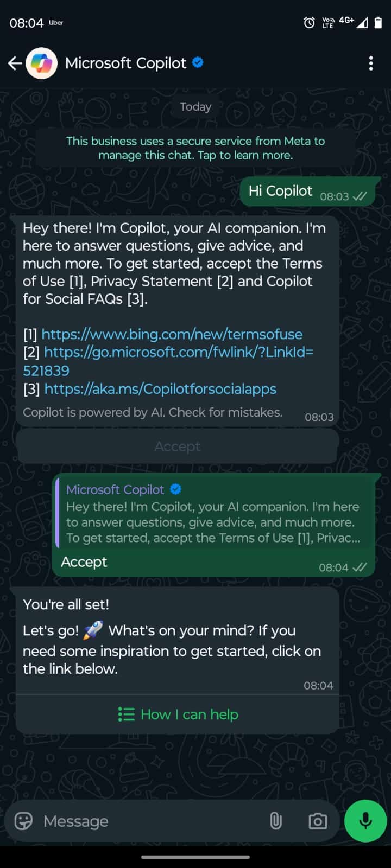Tap the Hi Copilot sent message
Screen dimensions: 391x868
[307, 192]
